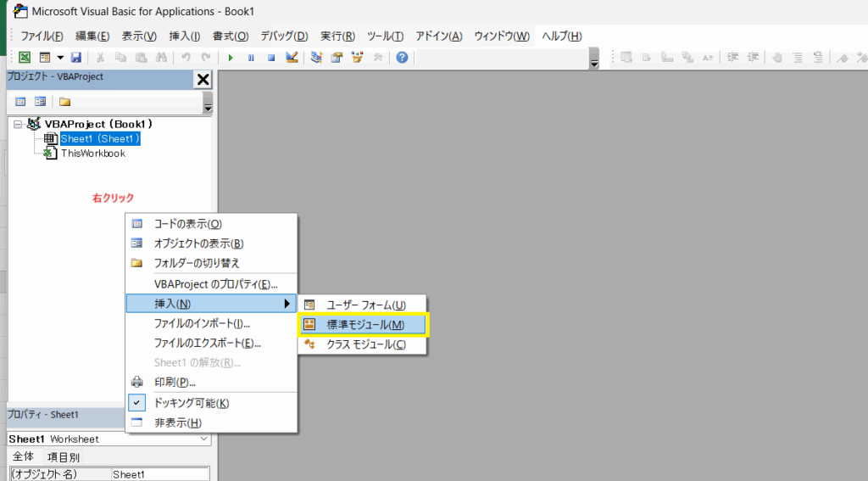
Task: Click the Cut scissors icon
Action: tap(100, 57)
